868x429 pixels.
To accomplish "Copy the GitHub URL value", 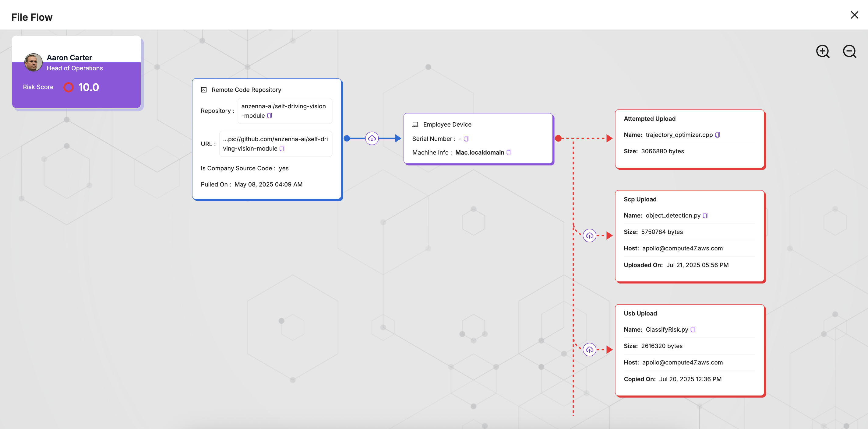I will 282,148.
